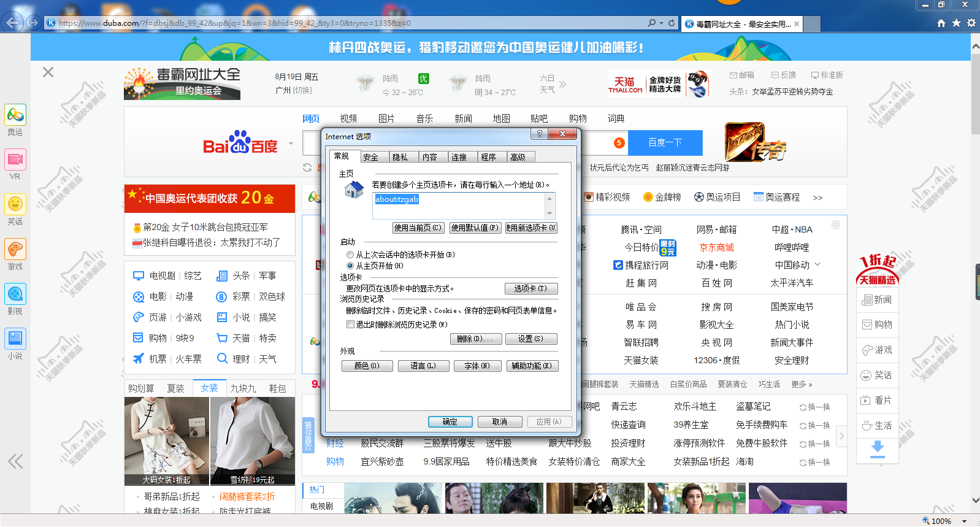Viewport: 980px width, 527px height.
Task: Expand the 中国移动 dropdown arrow
Action: pos(817,264)
